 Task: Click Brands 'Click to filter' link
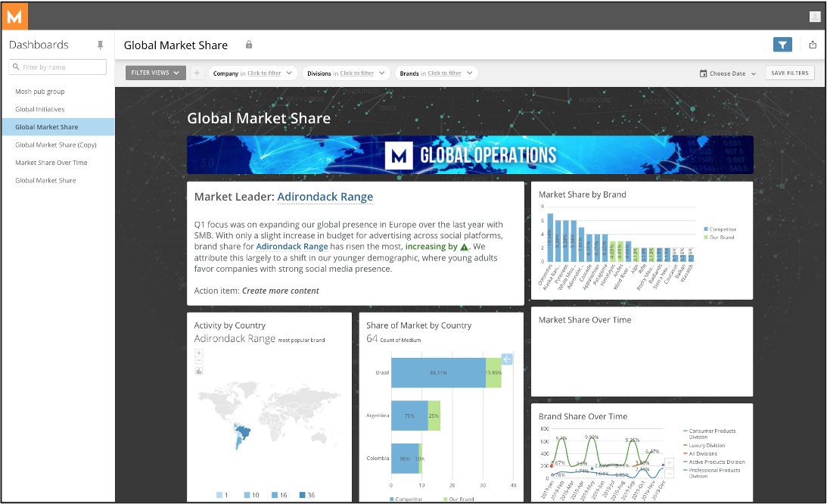coord(444,73)
